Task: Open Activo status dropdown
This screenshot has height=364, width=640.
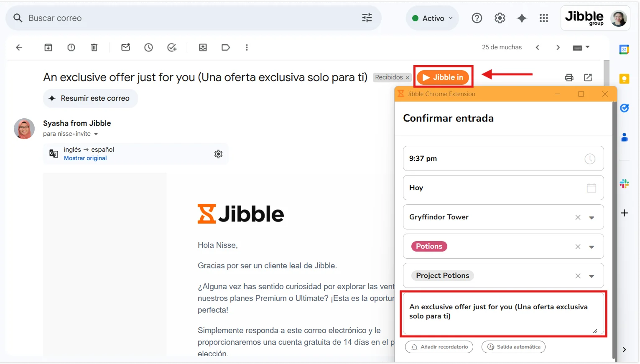Action: click(433, 18)
